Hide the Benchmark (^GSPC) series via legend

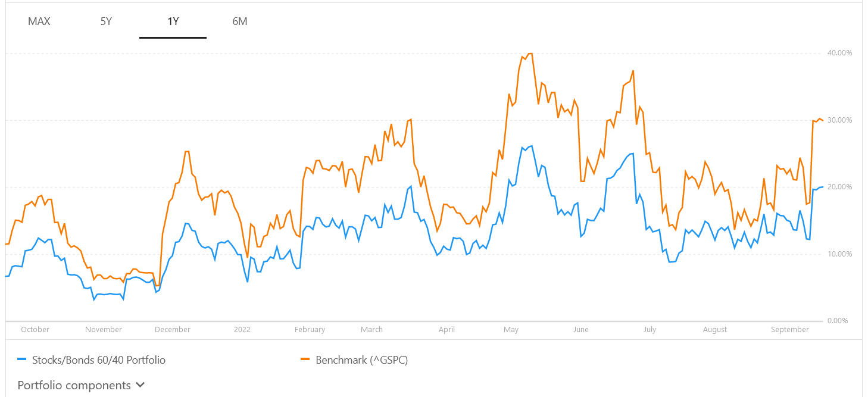pos(361,360)
